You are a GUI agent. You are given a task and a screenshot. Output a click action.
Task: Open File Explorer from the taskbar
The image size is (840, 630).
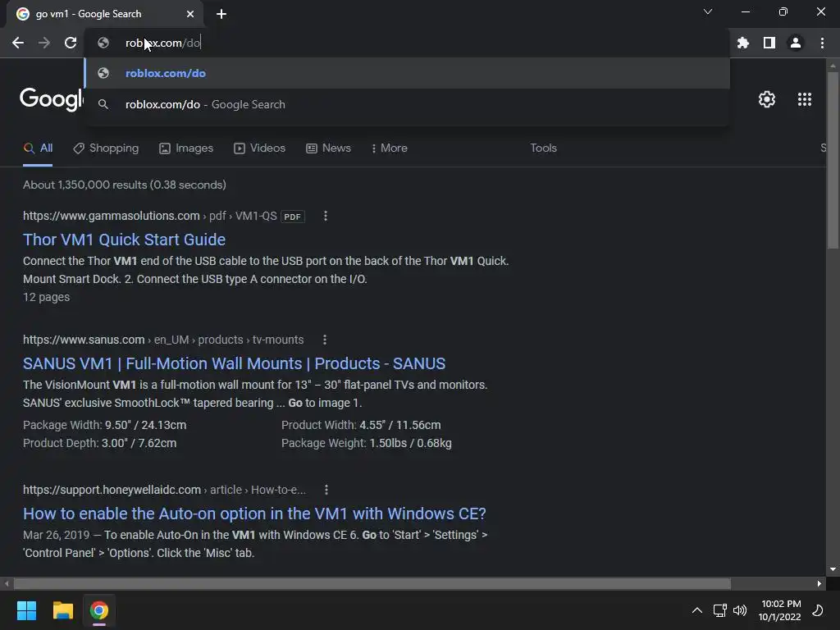[62, 610]
